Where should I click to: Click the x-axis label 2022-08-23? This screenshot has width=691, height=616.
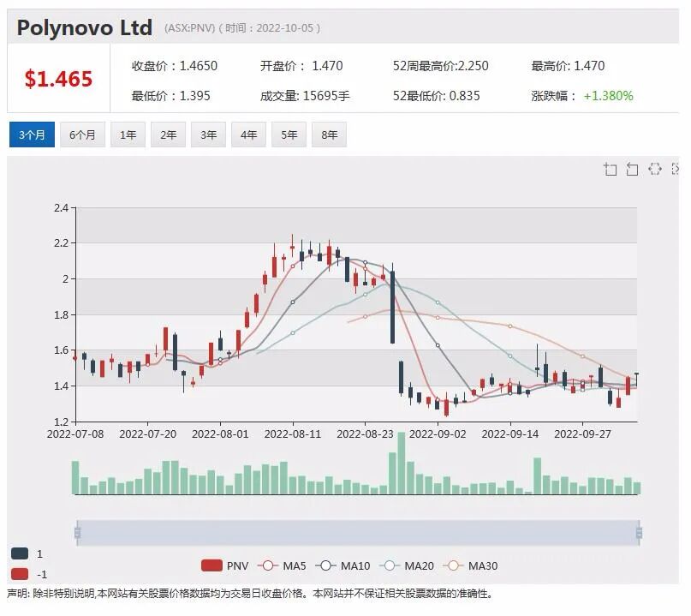coord(365,434)
